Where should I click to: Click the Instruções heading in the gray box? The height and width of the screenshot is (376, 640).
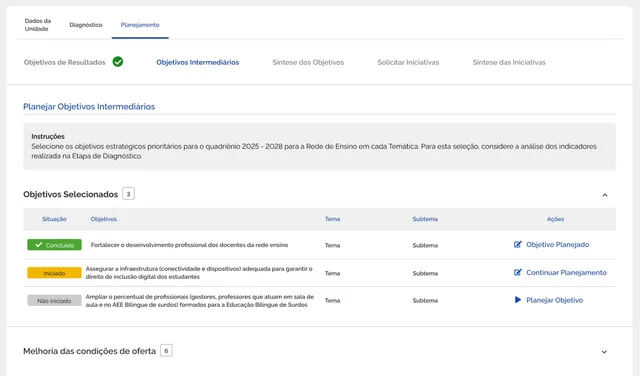pyautogui.click(x=48, y=136)
